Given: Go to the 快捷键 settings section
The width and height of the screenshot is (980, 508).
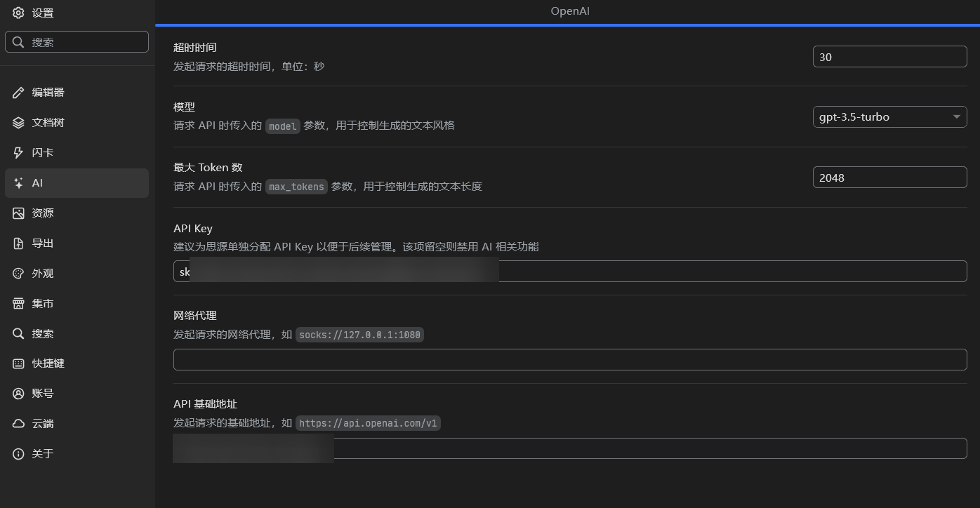Looking at the screenshot, I should pos(77,363).
